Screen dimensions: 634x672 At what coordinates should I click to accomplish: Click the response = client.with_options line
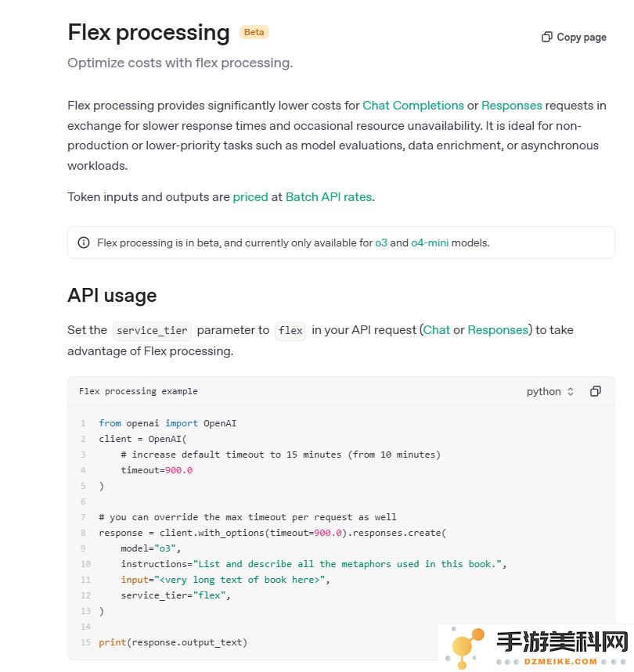coord(272,533)
